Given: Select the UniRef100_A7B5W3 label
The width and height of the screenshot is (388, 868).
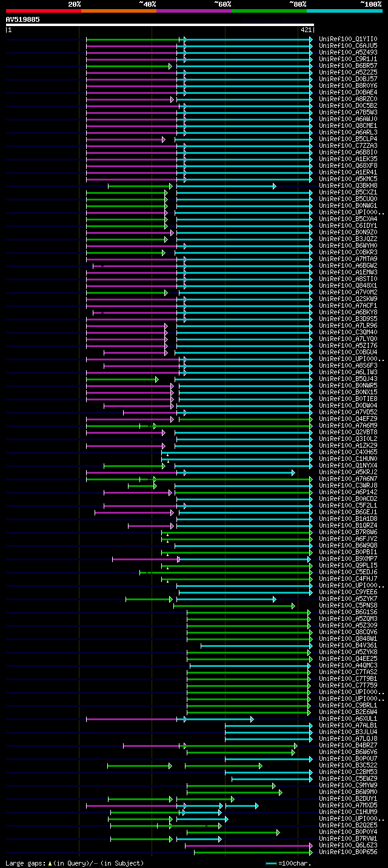Looking at the screenshot, I should click(348, 112).
